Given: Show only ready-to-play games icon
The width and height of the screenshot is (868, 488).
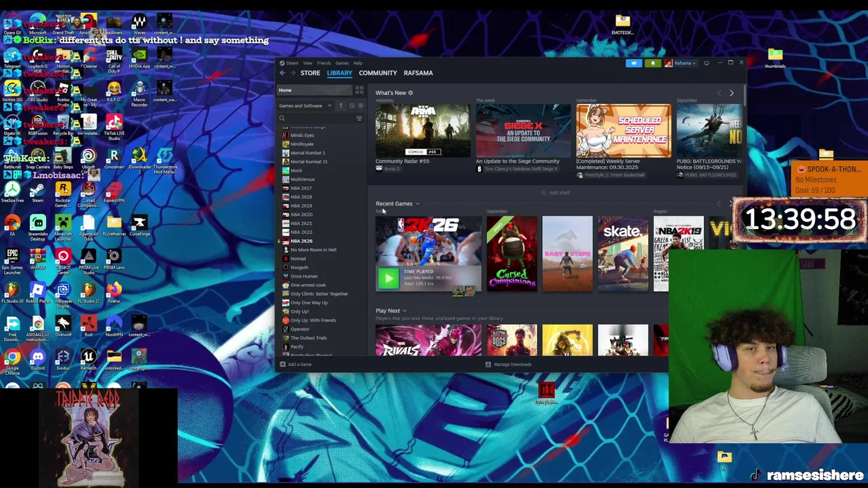Looking at the screenshot, I should 360,106.
